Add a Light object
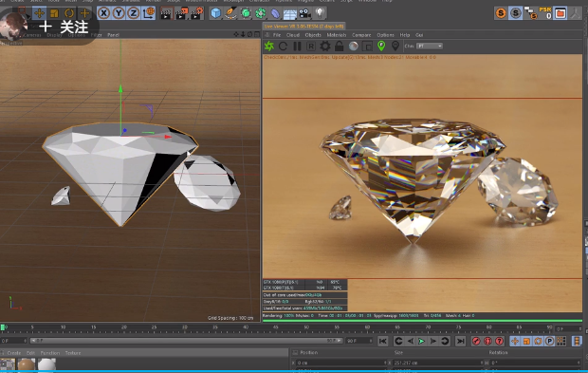The height and width of the screenshot is (373, 588). coord(320,13)
